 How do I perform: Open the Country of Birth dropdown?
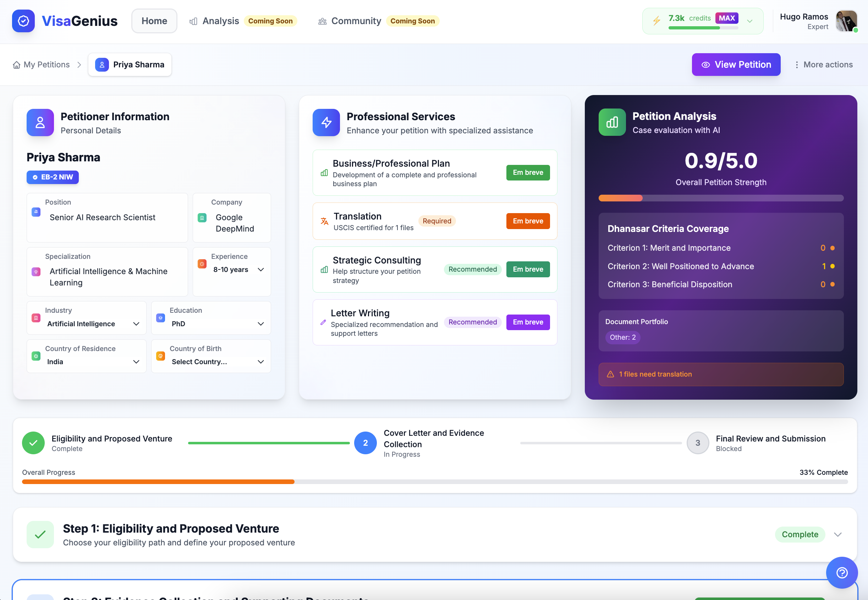(x=218, y=362)
